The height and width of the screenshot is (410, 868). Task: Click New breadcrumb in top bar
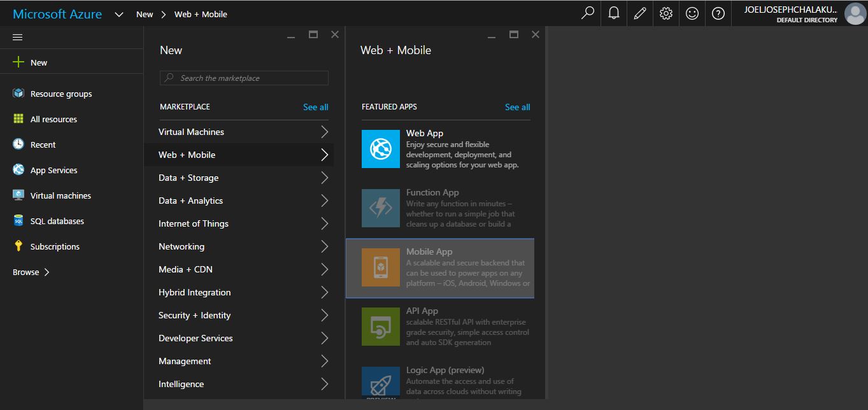click(145, 14)
